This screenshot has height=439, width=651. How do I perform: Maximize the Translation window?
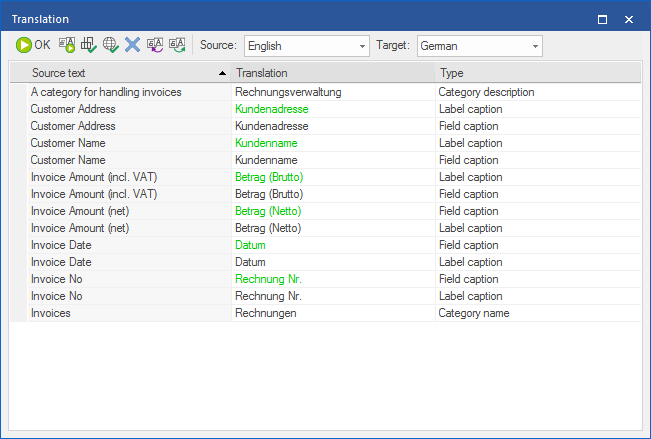[x=602, y=19]
